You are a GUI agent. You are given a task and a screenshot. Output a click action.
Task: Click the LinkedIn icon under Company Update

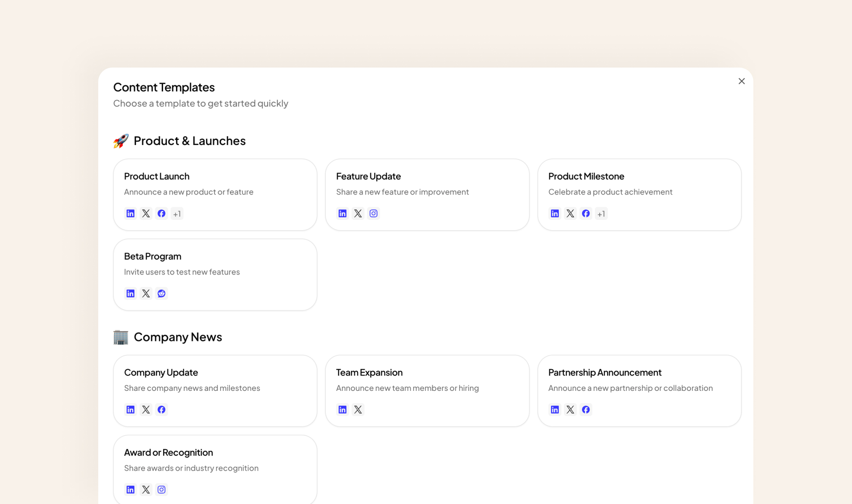click(x=130, y=409)
